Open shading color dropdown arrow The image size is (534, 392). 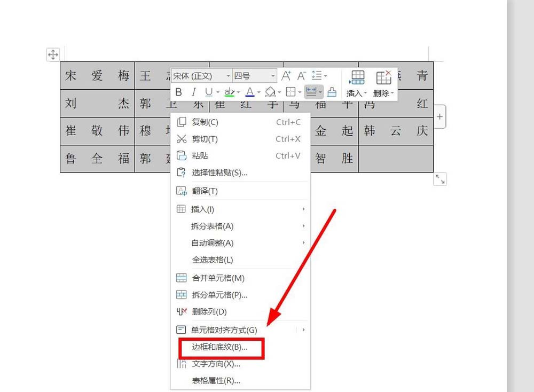[x=279, y=92]
